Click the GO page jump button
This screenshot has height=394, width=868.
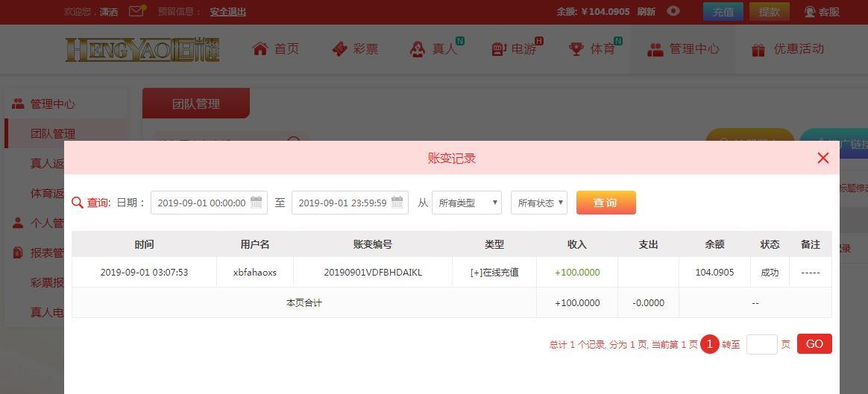coord(814,343)
